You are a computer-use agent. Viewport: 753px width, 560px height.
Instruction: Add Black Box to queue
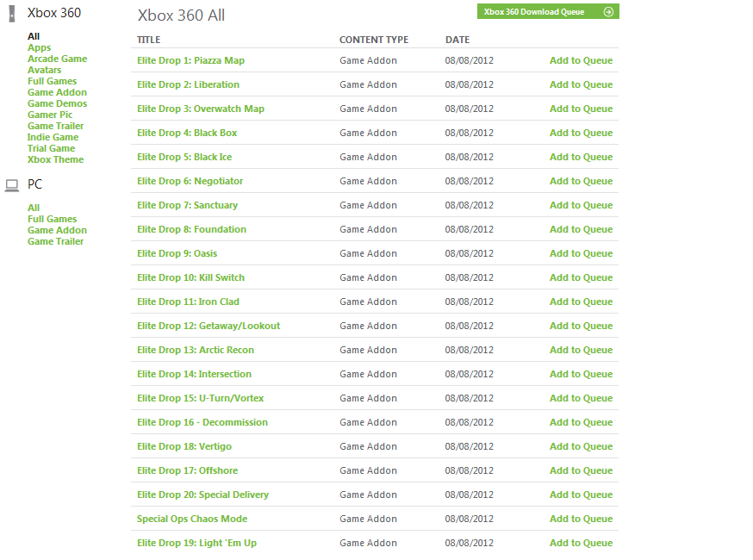[581, 133]
